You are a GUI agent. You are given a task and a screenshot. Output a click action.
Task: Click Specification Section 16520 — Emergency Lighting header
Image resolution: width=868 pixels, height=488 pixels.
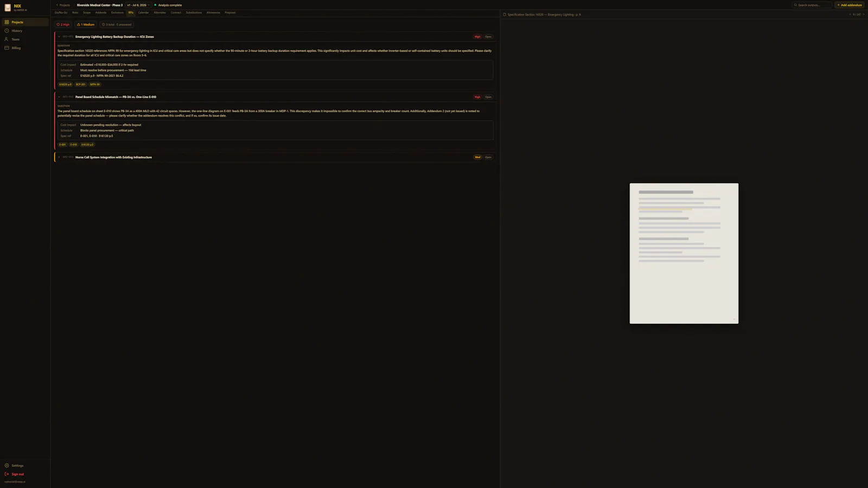pos(544,15)
